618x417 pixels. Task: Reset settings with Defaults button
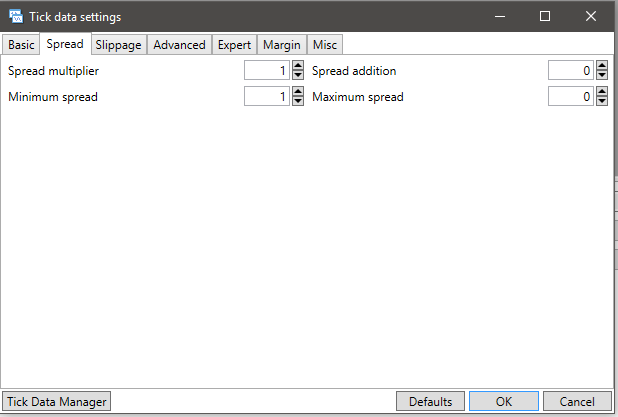coord(430,401)
